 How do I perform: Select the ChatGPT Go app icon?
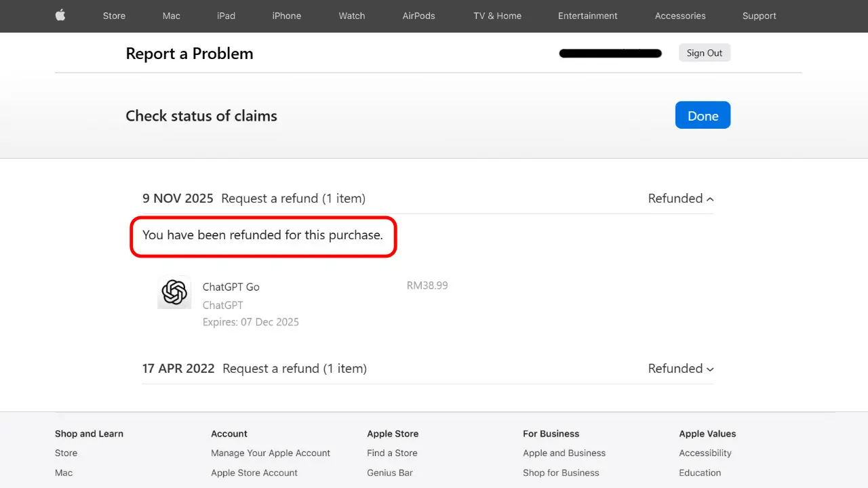pos(174,292)
